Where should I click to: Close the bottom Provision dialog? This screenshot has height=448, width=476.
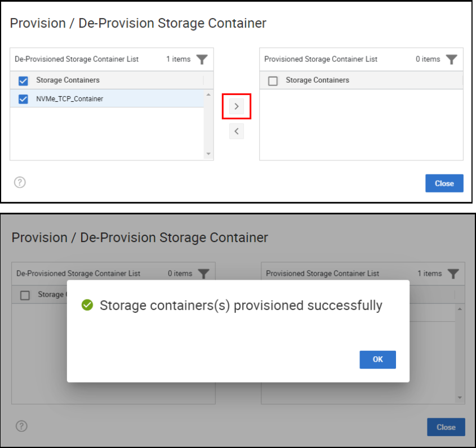[x=446, y=427]
